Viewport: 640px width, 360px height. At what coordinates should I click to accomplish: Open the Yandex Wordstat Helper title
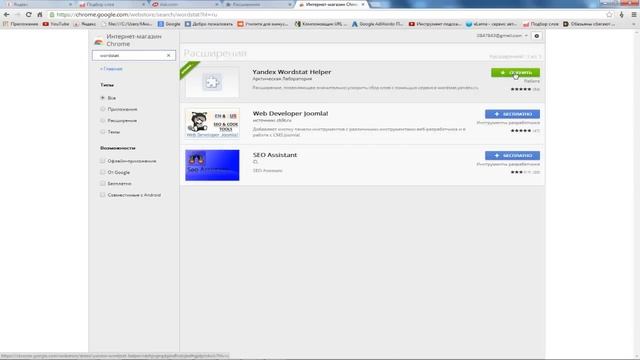(292, 72)
